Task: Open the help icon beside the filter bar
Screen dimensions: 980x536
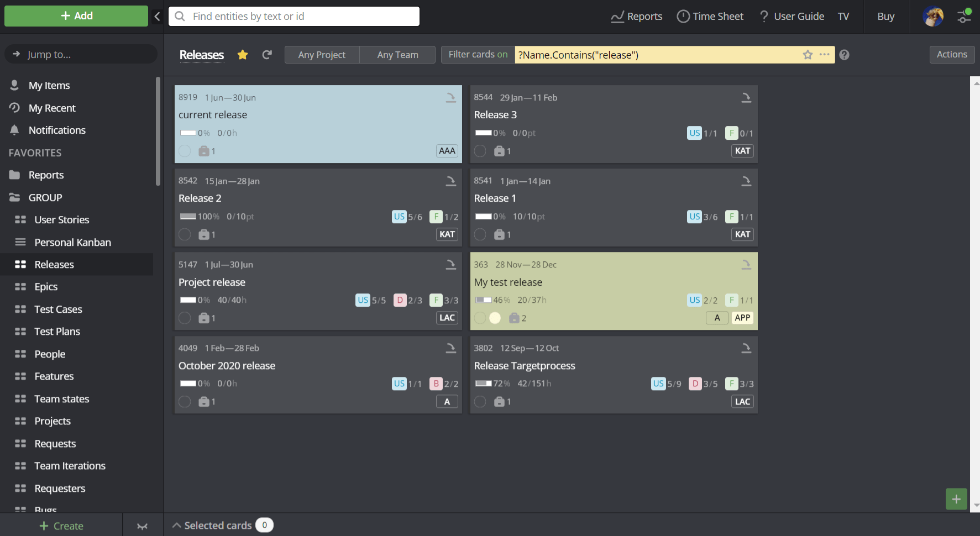Action: coord(844,54)
